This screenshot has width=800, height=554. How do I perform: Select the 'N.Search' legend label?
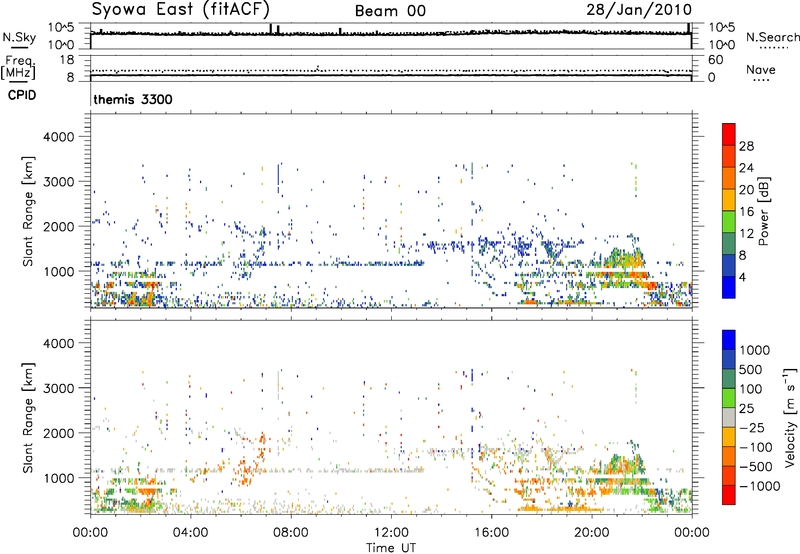(772, 37)
